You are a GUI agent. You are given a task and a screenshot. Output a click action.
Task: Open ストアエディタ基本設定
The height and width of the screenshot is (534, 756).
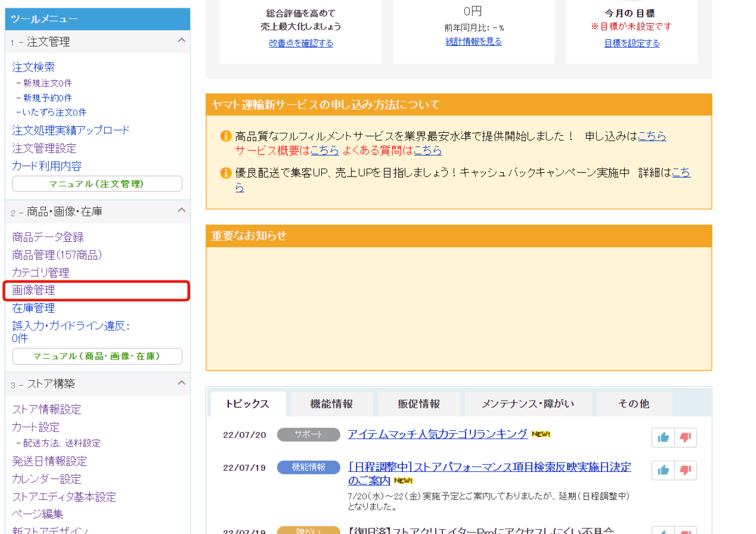[x=64, y=497]
